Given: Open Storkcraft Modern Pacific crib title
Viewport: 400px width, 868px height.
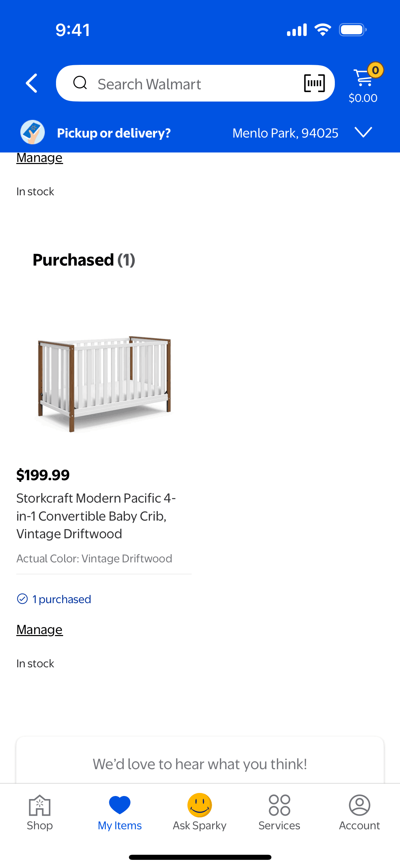Looking at the screenshot, I should 96,516.
